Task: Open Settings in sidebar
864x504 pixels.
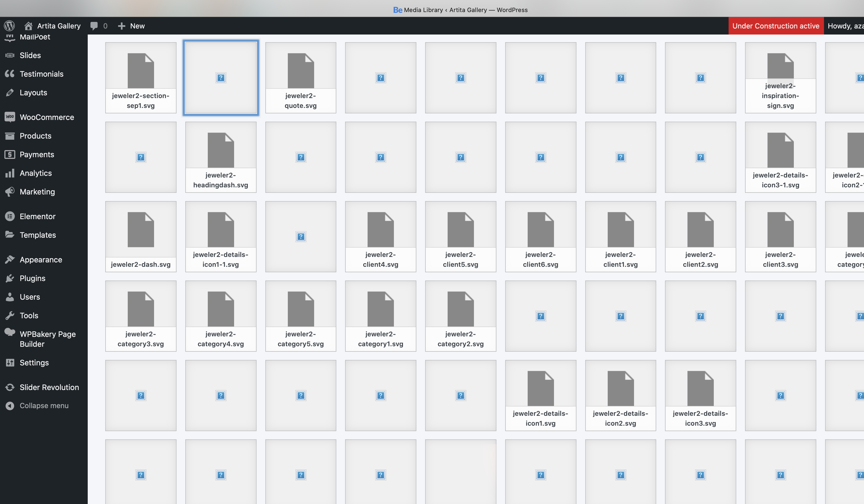Action: point(34,362)
